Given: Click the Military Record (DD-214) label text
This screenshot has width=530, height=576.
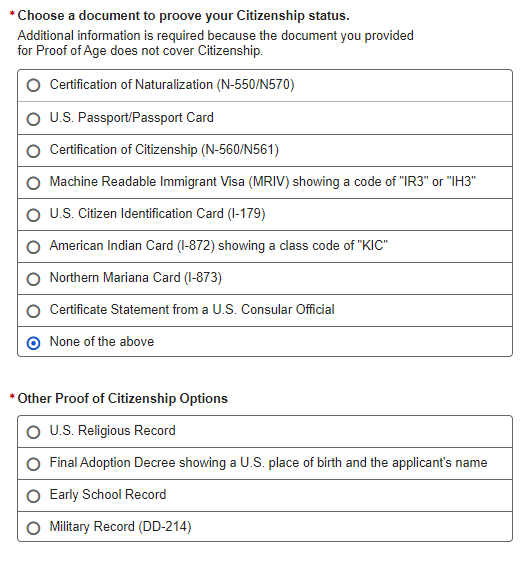Looking at the screenshot, I should tap(120, 526).
